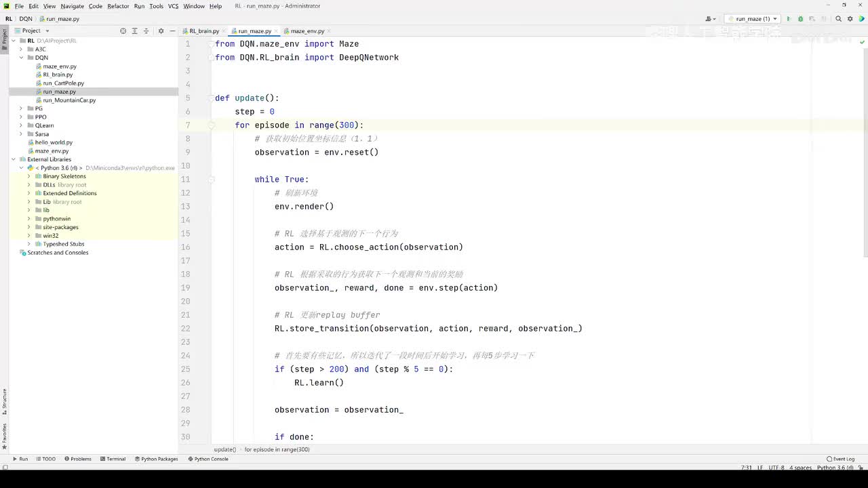Click the fold marker on the while True line
The image size is (868, 488).
[x=211, y=180]
